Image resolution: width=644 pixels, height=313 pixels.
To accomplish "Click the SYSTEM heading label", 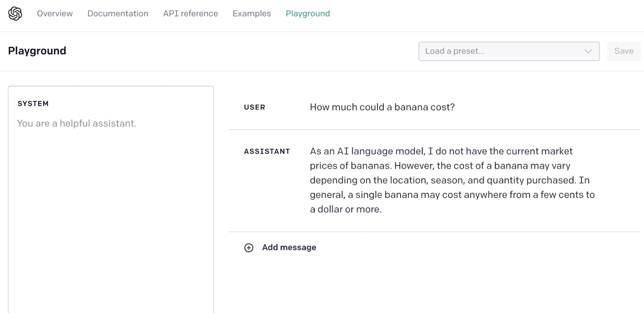I will click(x=33, y=104).
